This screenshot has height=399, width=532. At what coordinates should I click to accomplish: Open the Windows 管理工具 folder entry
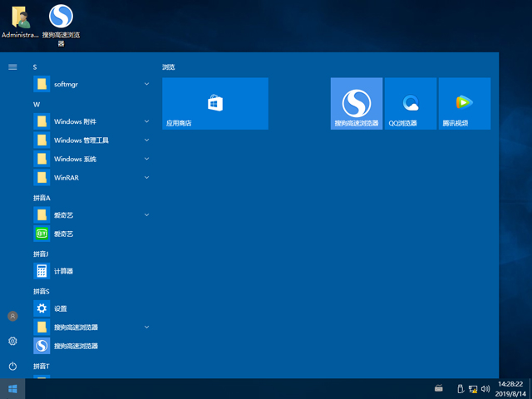pos(91,140)
